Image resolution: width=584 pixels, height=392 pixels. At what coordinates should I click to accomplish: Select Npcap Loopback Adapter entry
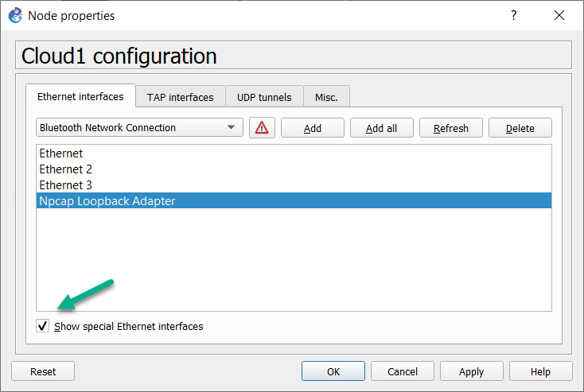tap(294, 200)
